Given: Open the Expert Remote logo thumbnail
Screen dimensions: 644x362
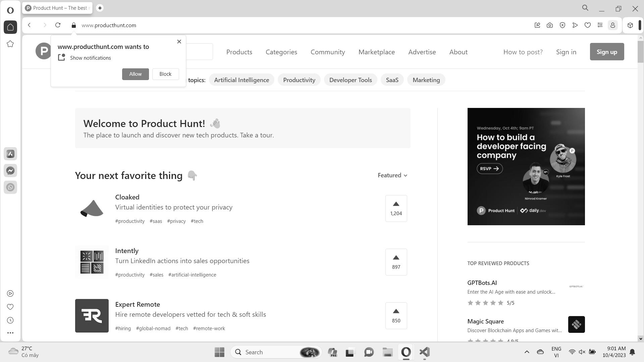Looking at the screenshot, I should (92, 316).
